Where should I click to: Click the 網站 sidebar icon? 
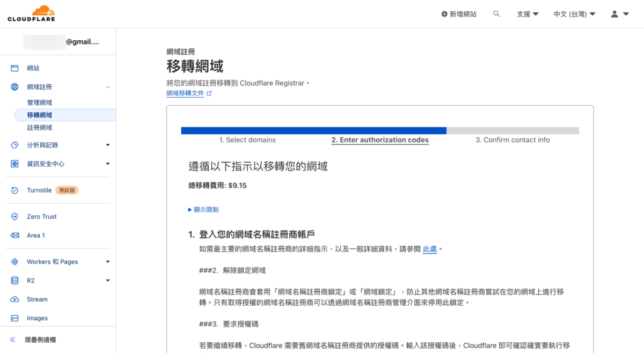(15, 68)
